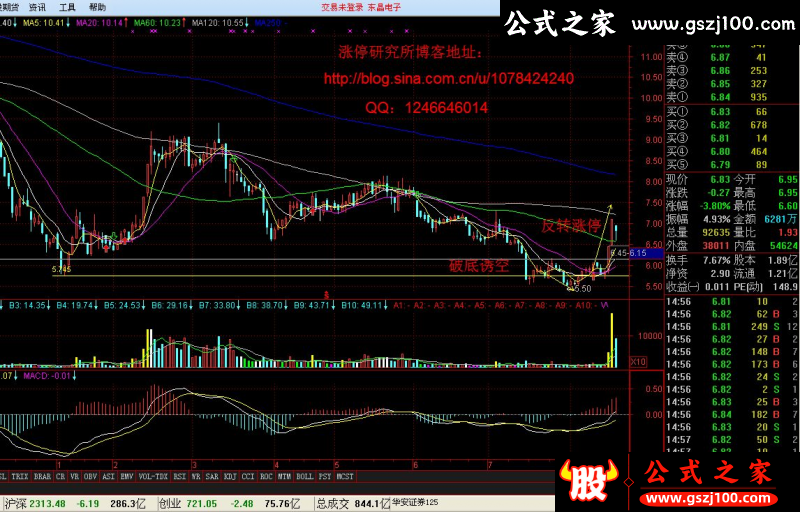Click the 6.45-6.15 price range label
Viewport: 800px width, 512px height.
(x=628, y=253)
